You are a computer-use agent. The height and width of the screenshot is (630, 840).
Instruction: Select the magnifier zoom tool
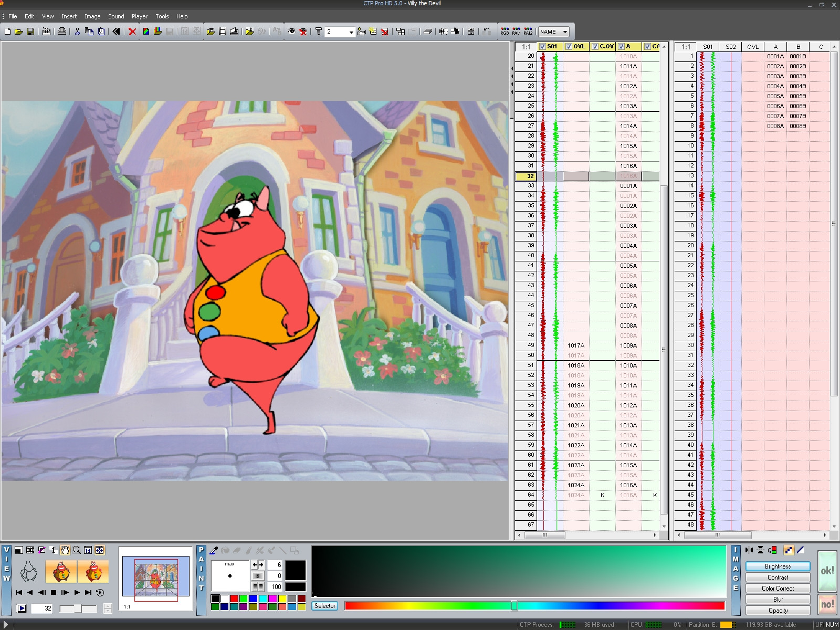tap(77, 550)
